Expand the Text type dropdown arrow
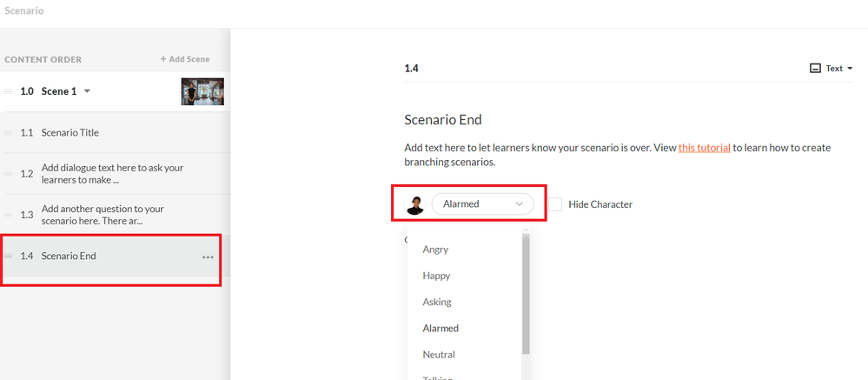 point(850,68)
